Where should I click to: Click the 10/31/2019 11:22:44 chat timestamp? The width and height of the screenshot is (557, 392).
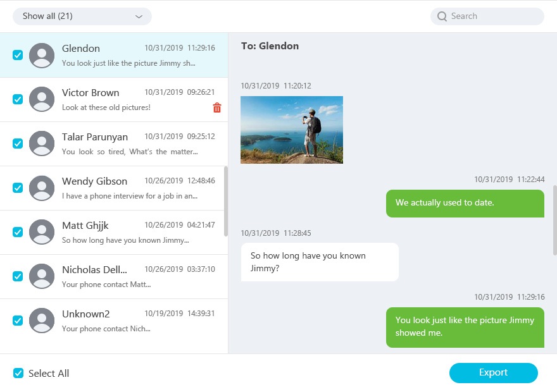coord(509,180)
